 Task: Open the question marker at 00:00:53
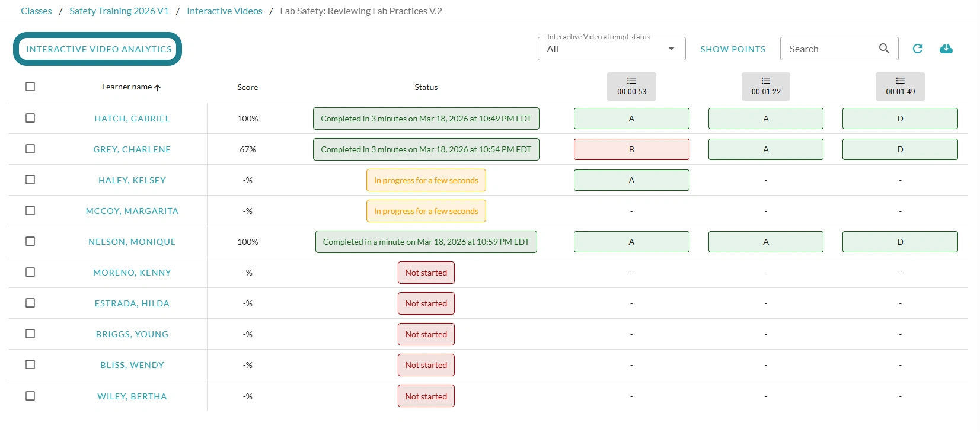pyautogui.click(x=631, y=87)
